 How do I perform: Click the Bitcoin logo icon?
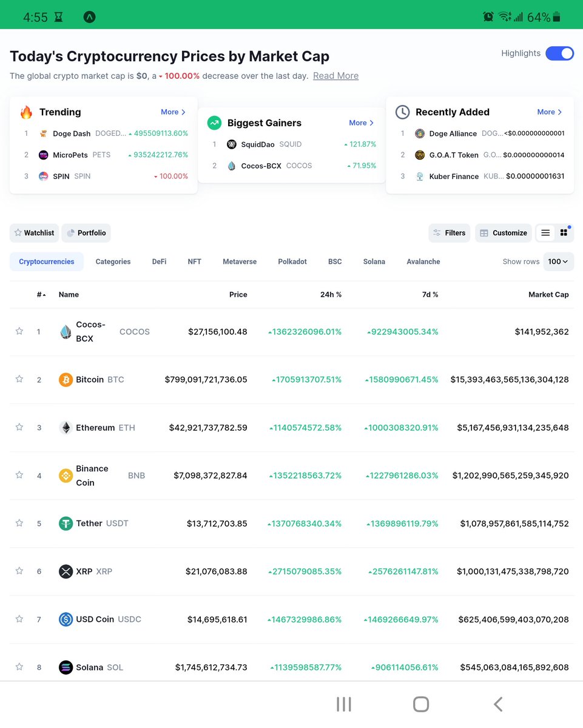[x=66, y=380]
